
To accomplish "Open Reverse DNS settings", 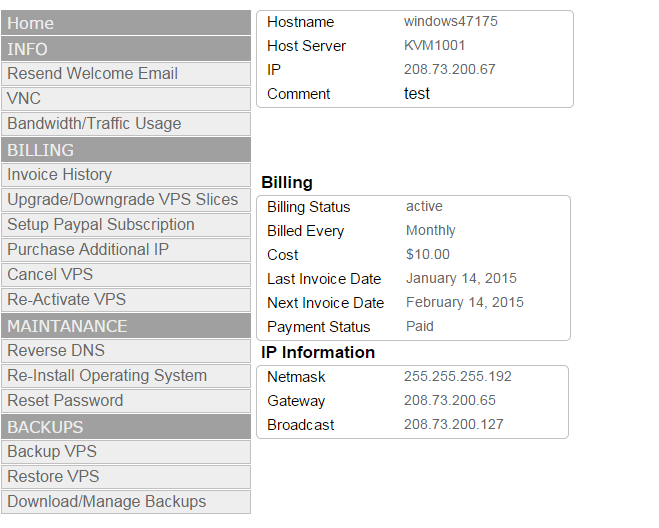I will pos(126,351).
